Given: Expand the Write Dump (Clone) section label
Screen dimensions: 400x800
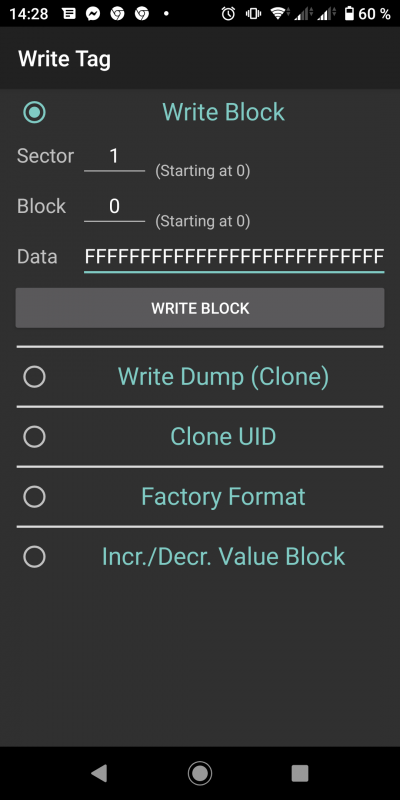Looking at the screenshot, I should (223, 377).
